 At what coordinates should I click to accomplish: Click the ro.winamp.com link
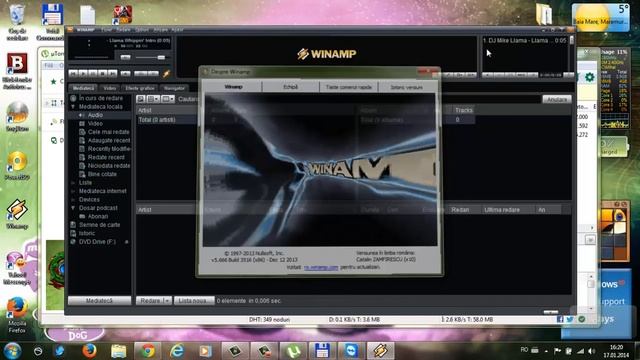(x=321, y=267)
